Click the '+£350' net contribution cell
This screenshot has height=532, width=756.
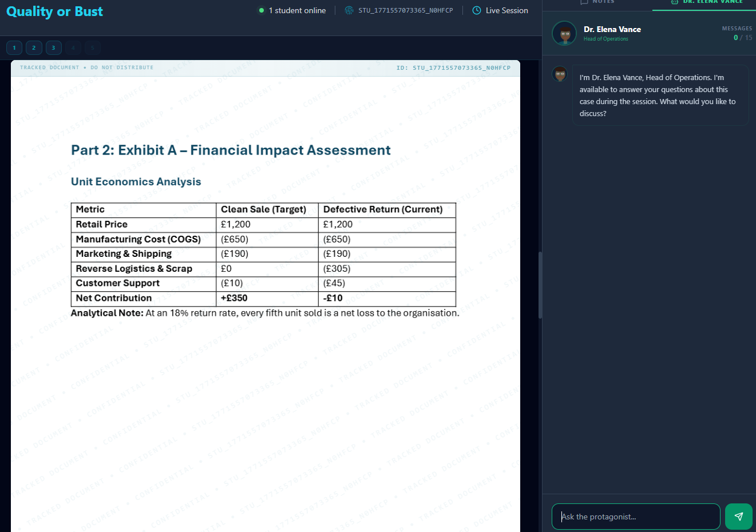(234, 298)
